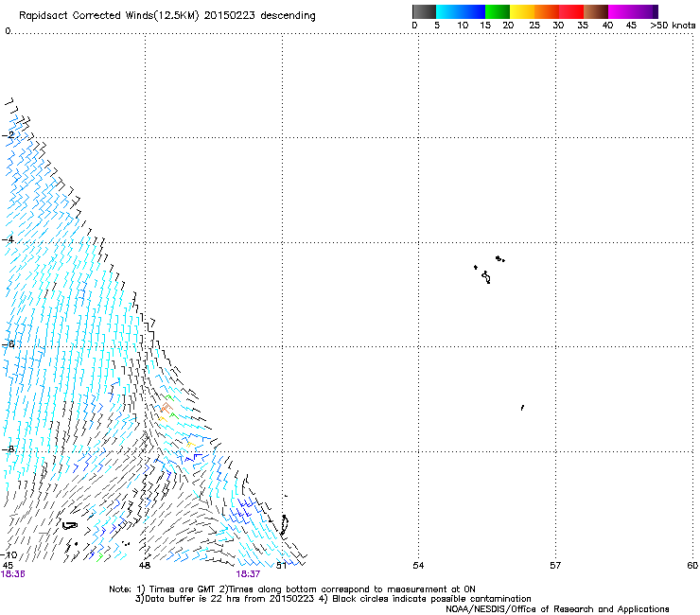Viewport: 700px width, 615px height.
Task: Click the "54" longitude axis label
Action: 418,566
